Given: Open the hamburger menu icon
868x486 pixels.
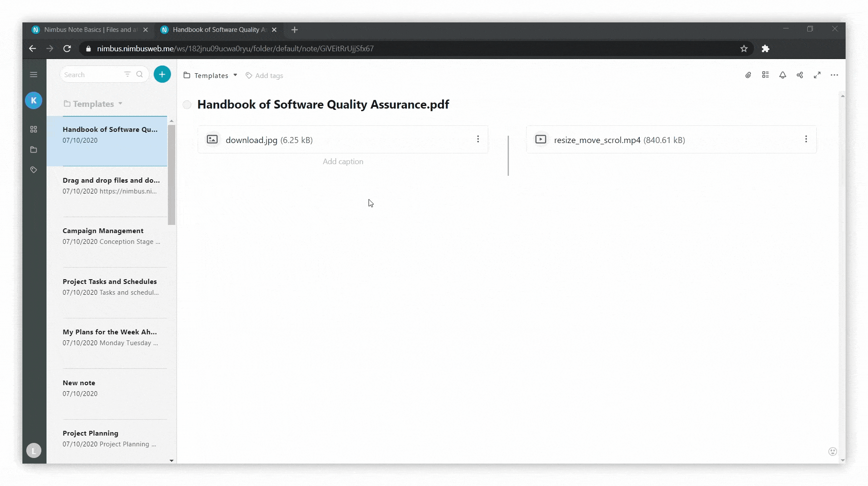Looking at the screenshot, I should (x=34, y=75).
